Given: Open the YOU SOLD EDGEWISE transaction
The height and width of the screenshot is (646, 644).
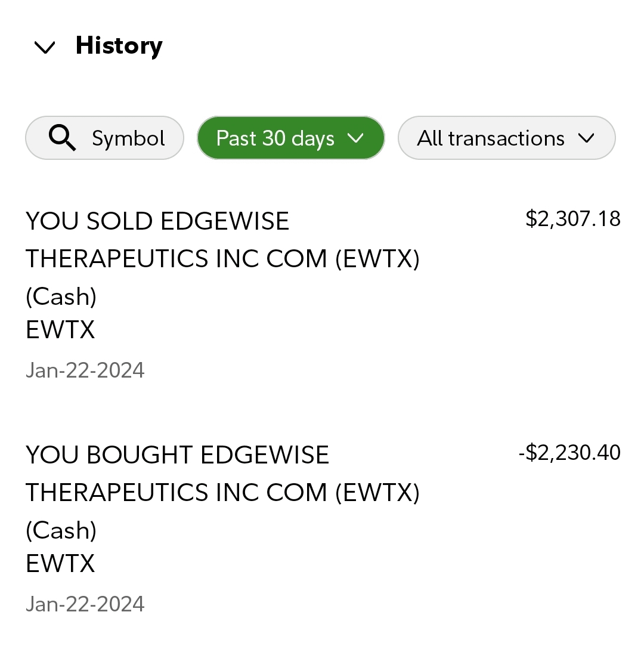Looking at the screenshot, I should click(x=157, y=221).
